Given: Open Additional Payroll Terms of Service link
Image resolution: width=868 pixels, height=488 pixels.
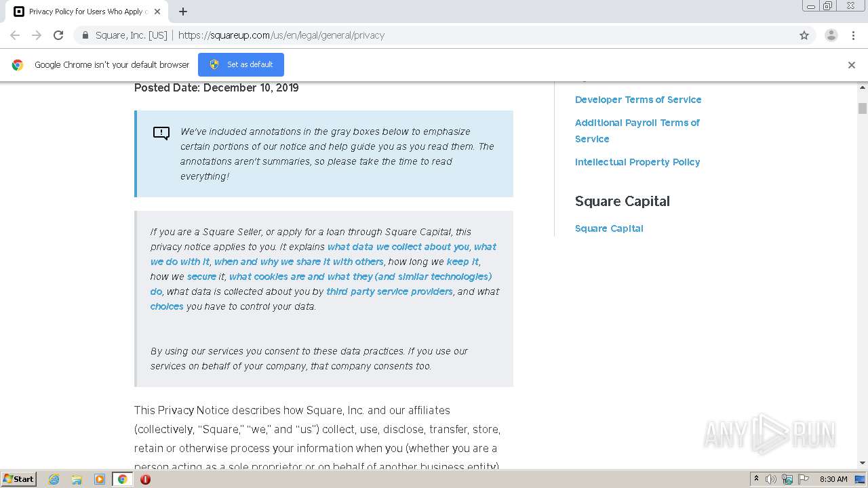Looking at the screenshot, I should click(x=637, y=131).
